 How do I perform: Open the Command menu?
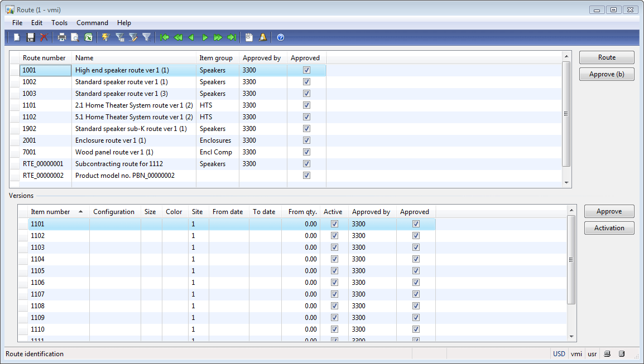click(92, 23)
